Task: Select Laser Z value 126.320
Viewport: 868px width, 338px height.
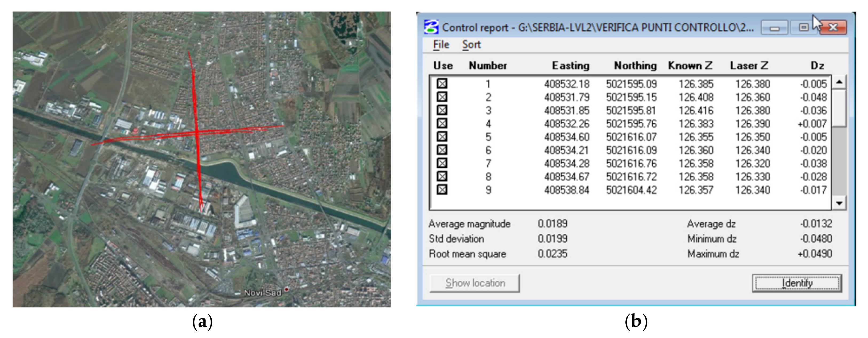Action: click(753, 164)
